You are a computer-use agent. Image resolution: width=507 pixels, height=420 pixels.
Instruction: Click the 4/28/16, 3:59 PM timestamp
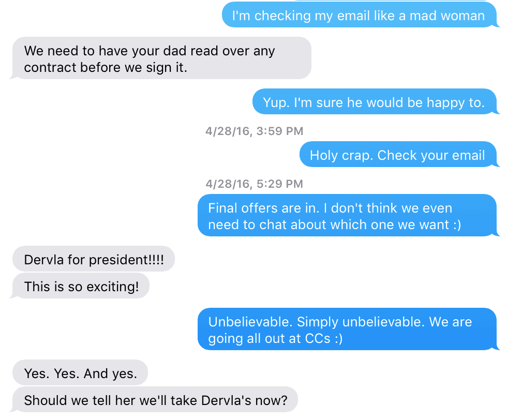[254, 131]
